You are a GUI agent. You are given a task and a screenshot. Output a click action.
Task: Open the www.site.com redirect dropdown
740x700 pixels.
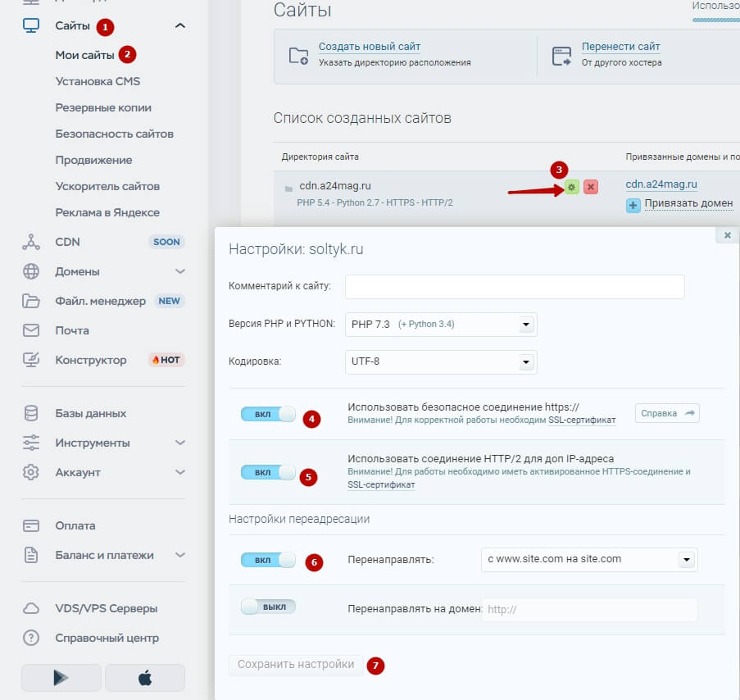[x=589, y=559]
